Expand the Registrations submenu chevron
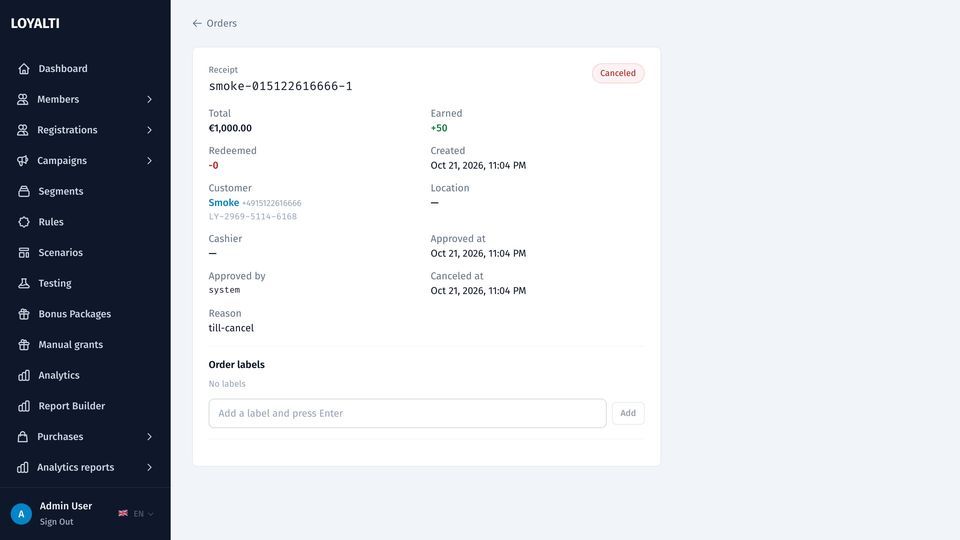Image resolution: width=960 pixels, height=540 pixels. pos(149,130)
